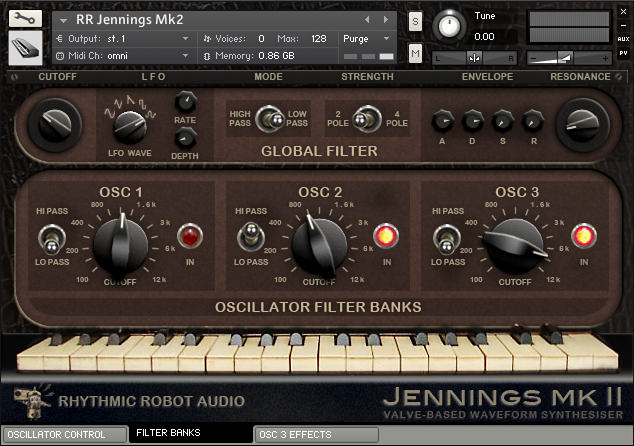Toggle OSC 2 Hi Pass / Lo Pass switch

[x=251, y=237]
